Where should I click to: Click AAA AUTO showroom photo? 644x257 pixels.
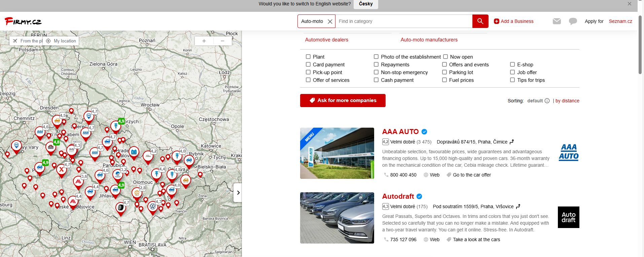tap(337, 153)
